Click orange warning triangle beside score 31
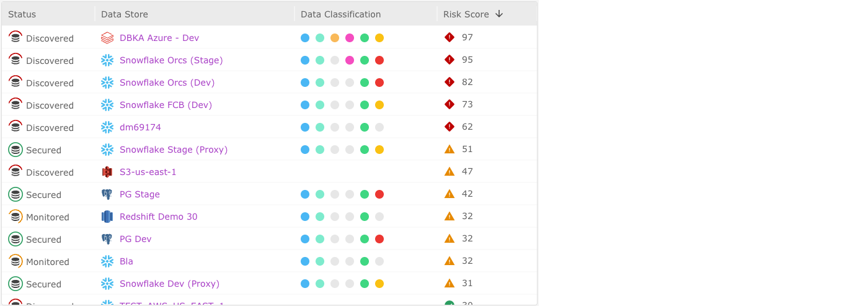This screenshot has height=306, width=868. pyautogui.click(x=449, y=283)
